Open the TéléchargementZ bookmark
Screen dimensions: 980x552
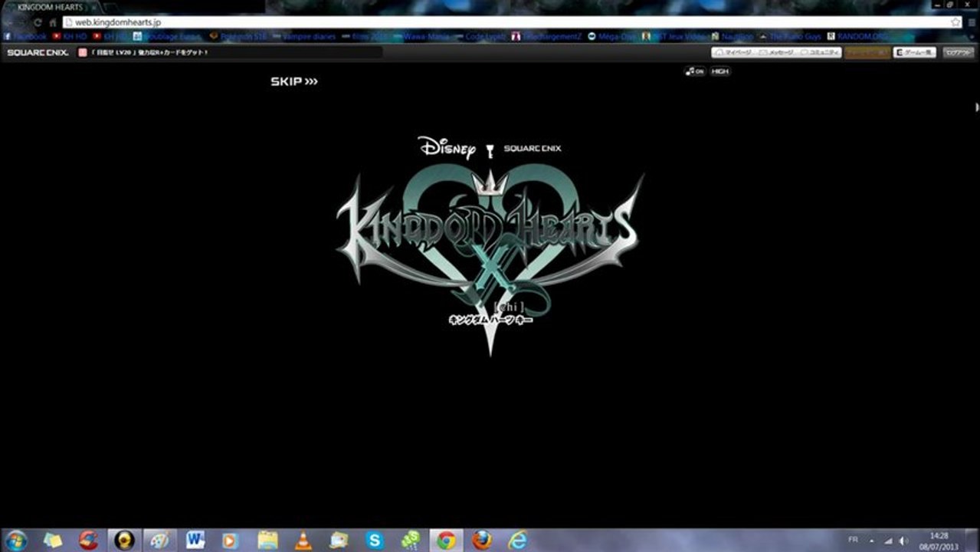click(x=546, y=36)
